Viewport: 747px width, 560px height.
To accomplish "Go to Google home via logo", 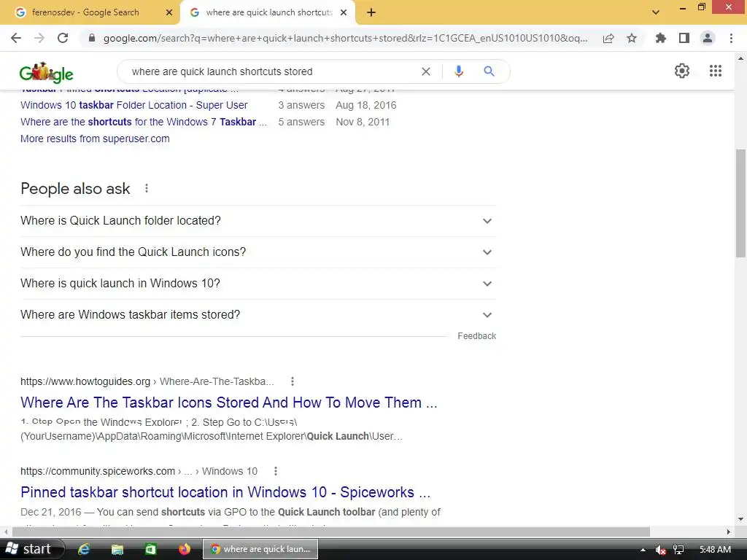I will (x=46, y=72).
